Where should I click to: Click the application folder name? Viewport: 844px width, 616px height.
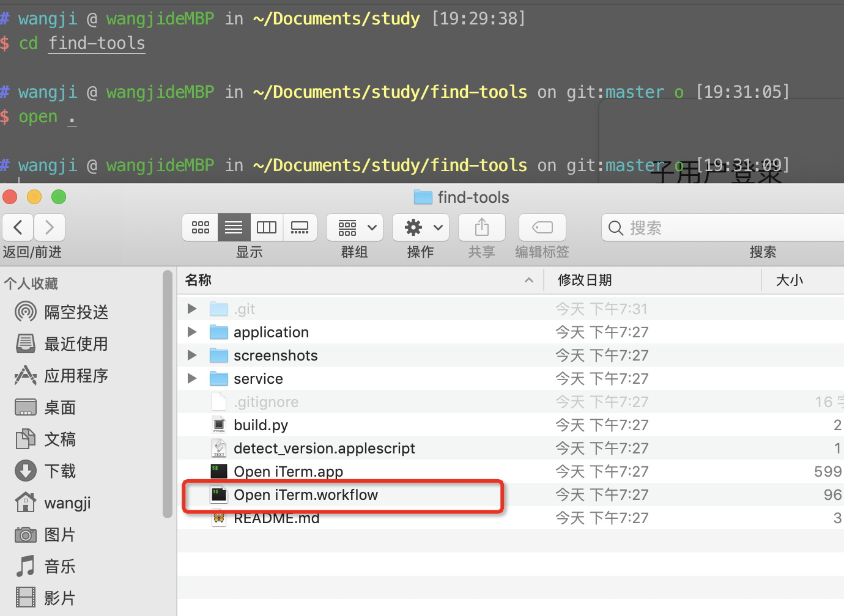click(x=271, y=332)
